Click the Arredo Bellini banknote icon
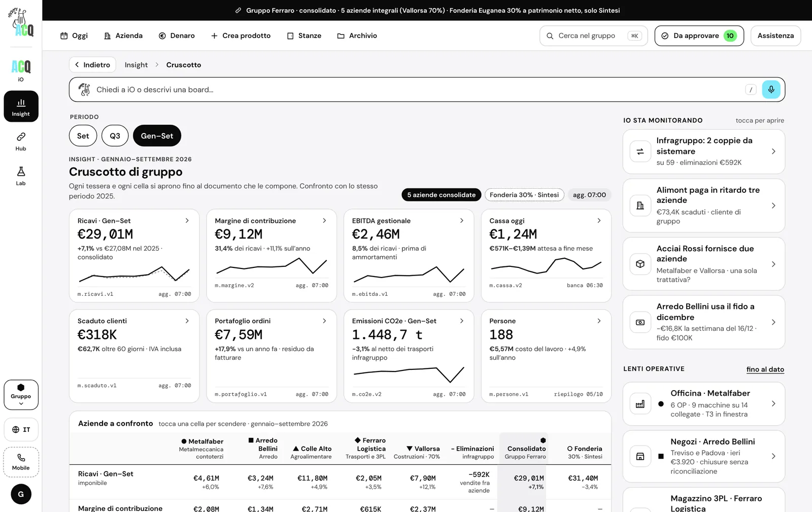The image size is (812, 512). [640, 322]
